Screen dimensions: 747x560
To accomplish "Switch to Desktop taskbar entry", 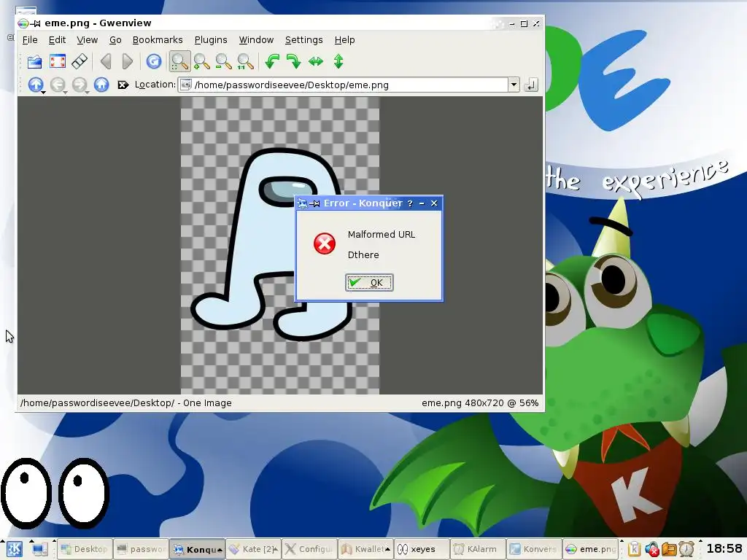I will coord(85,549).
